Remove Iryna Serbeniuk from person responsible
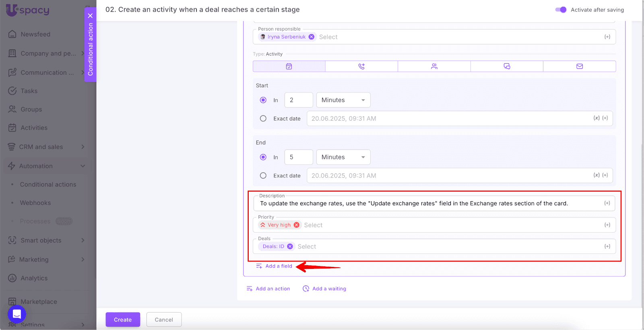644x330 pixels. pyautogui.click(x=312, y=37)
